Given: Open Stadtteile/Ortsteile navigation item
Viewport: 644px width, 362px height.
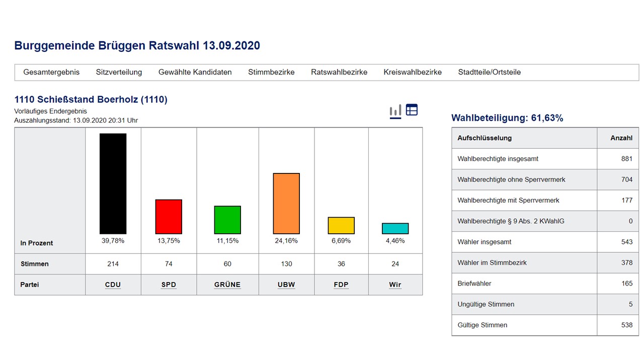Looking at the screenshot, I should 489,72.
